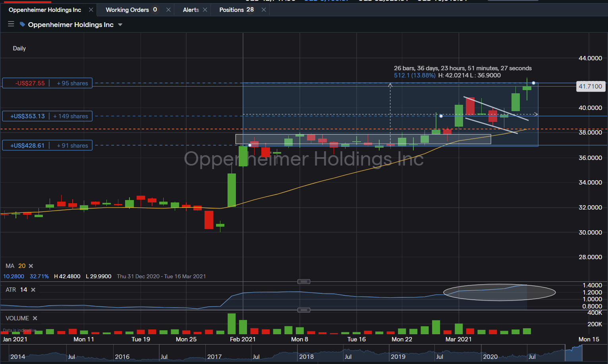The height and width of the screenshot is (364, 608).
Task: Click the Jan 2021 date axis label
Action: (x=15, y=339)
